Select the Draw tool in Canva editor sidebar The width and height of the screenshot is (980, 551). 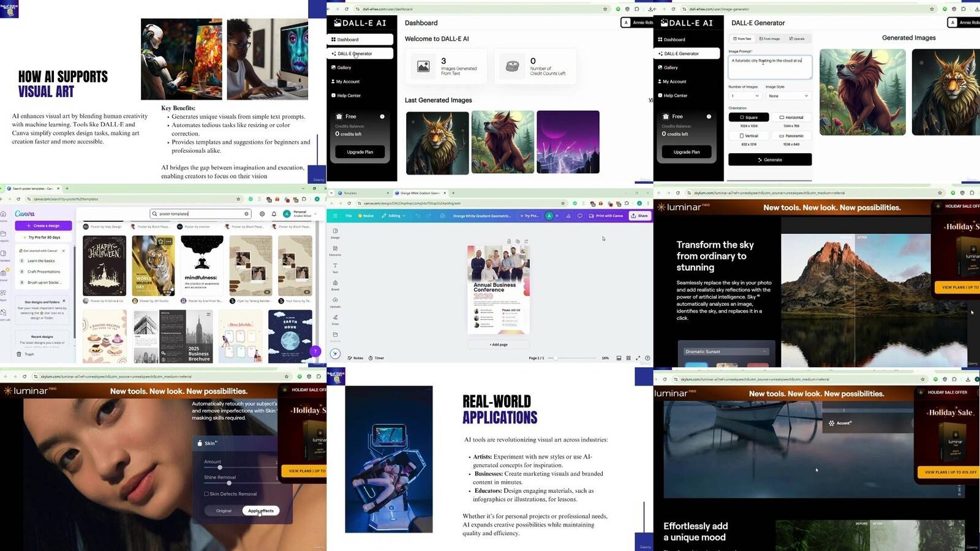tap(335, 319)
